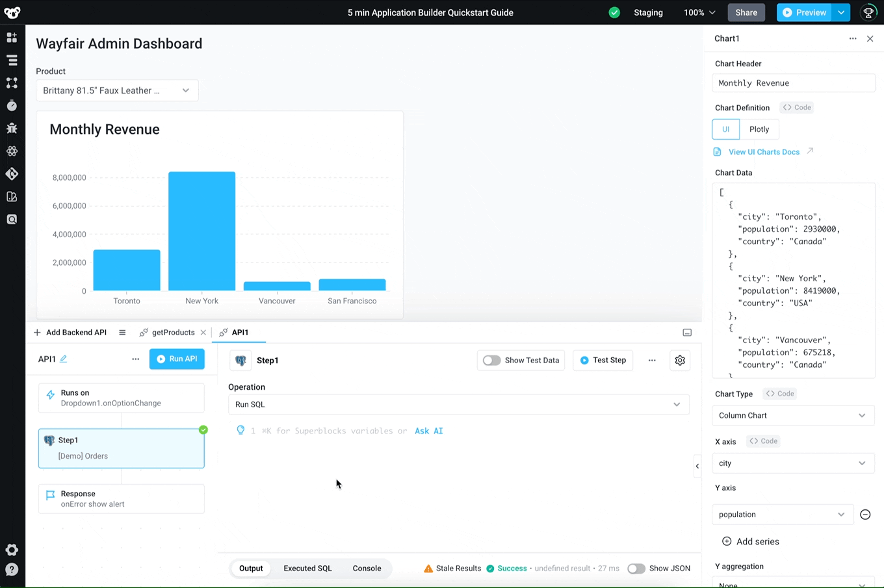
Task: Open the timers stopwatch icon in sidebar
Action: point(12,105)
